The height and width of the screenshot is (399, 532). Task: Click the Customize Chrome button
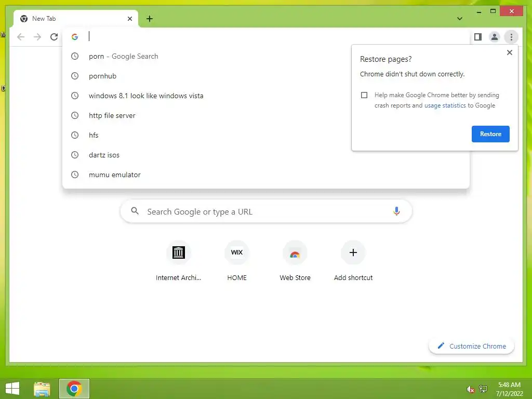[471, 346]
